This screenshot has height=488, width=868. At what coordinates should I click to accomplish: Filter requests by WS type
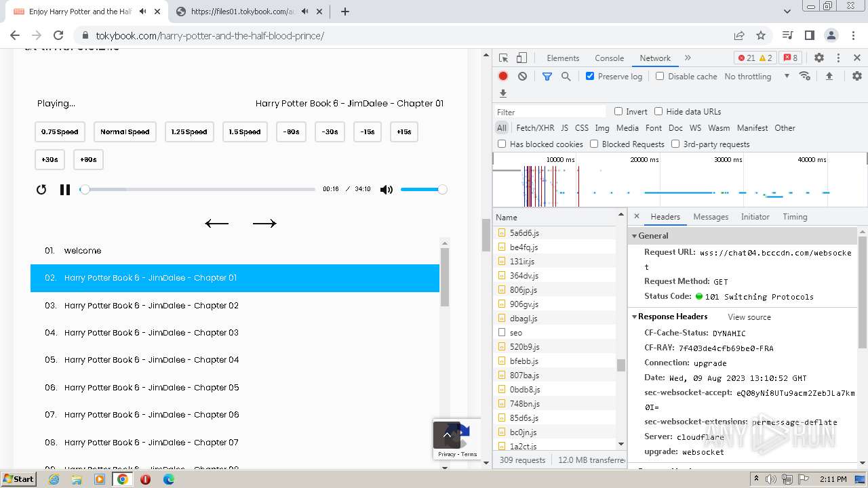695,127
